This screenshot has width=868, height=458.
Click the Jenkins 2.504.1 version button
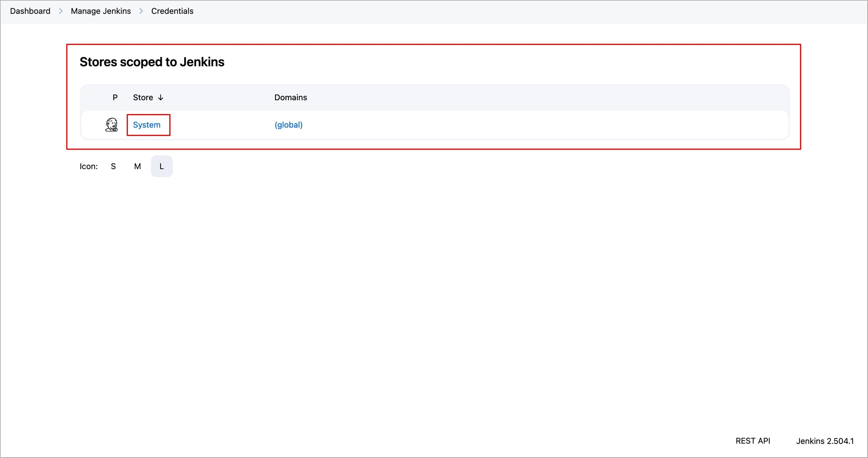(825, 441)
